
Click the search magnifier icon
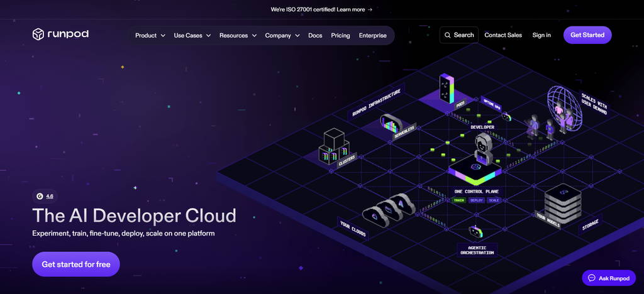point(447,35)
